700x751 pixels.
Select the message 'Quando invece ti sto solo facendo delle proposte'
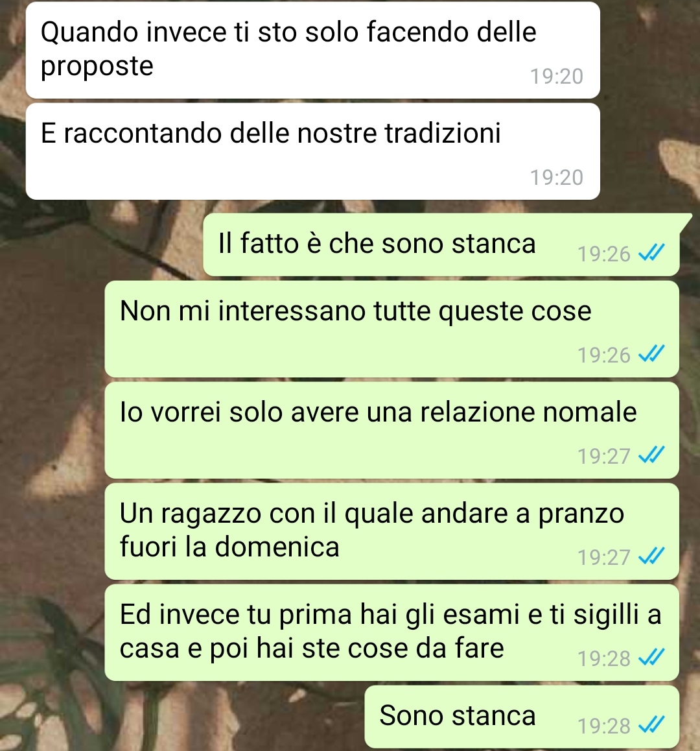point(312,51)
